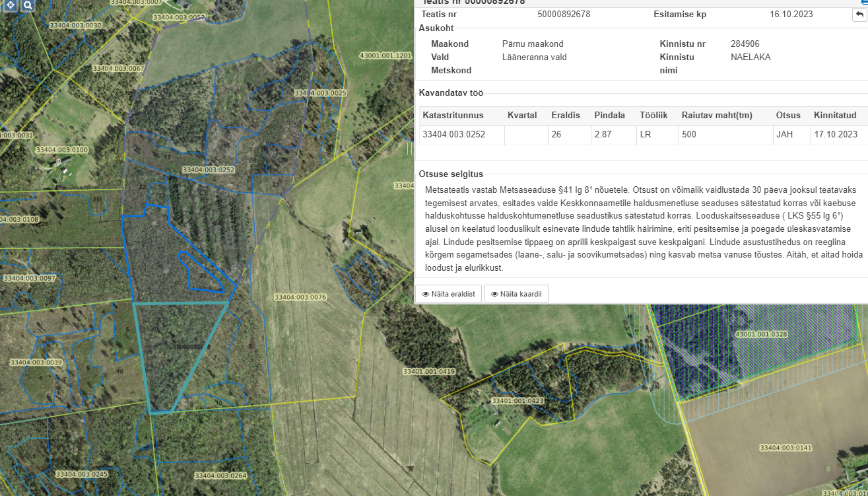
Task: Select the Otsus column header
Action: [x=788, y=115]
